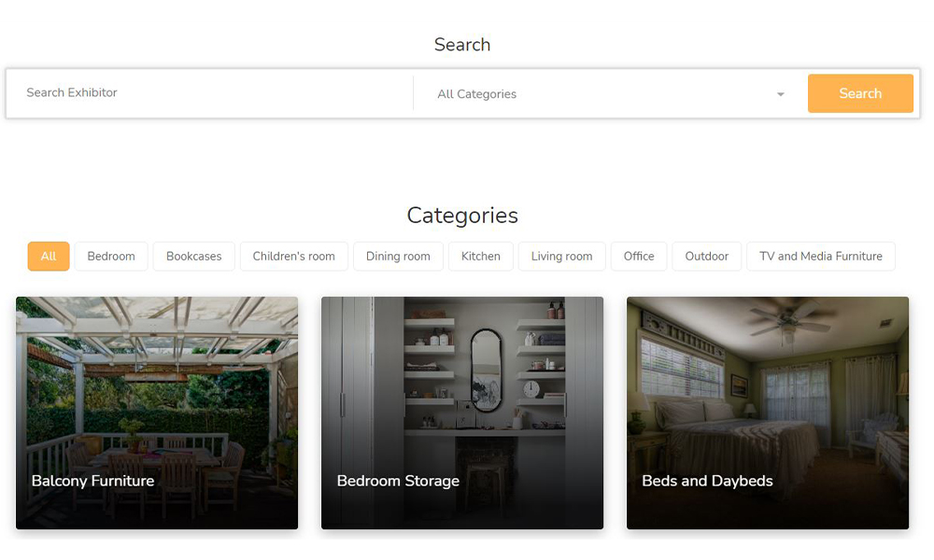
Task: Select TV and Media Furniture filter
Action: tap(821, 257)
